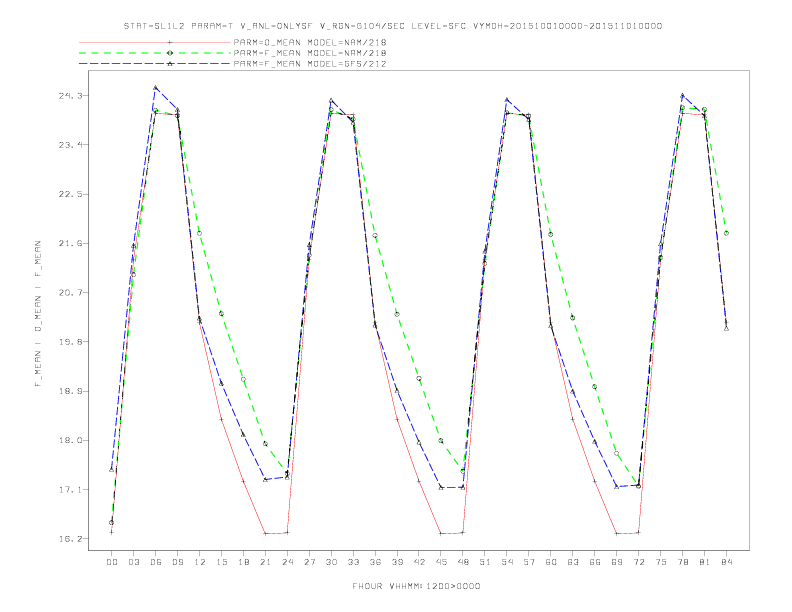Click the x-axis tick label 12
This screenshot has width=792, height=612.
(200, 562)
